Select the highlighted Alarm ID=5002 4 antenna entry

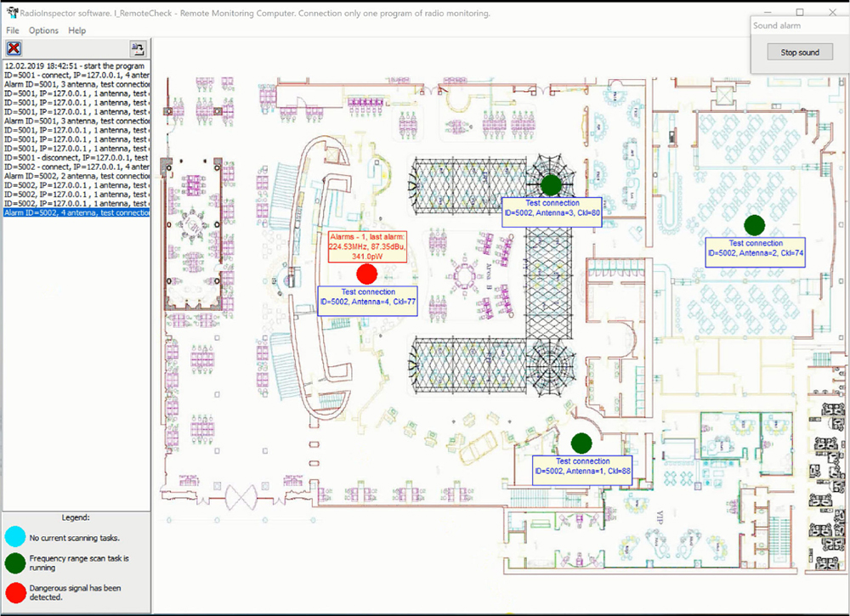pyautogui.click(x=76, y=213)
